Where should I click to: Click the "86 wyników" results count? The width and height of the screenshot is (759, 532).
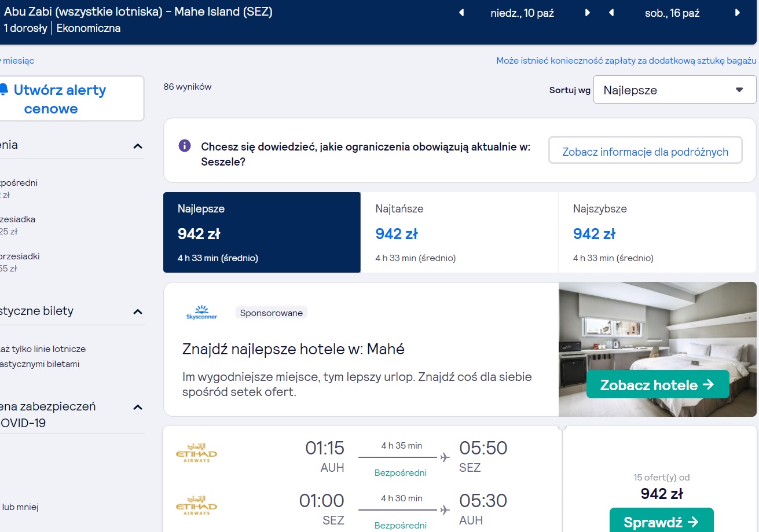tap(188, 87)
